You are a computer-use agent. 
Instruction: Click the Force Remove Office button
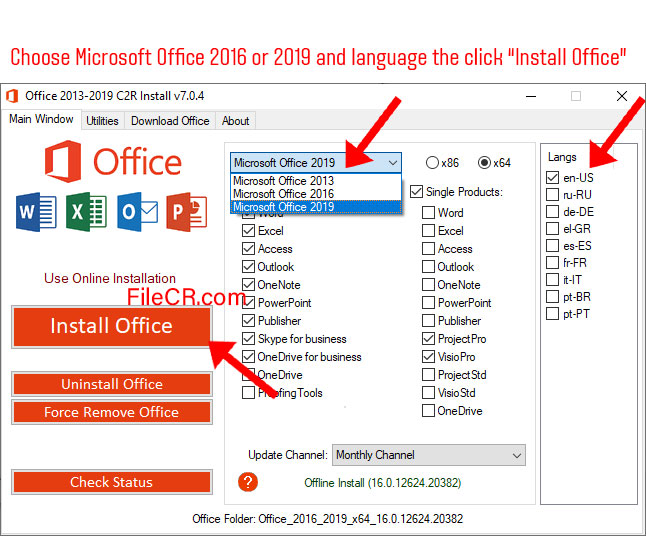[x=112, y=412]
